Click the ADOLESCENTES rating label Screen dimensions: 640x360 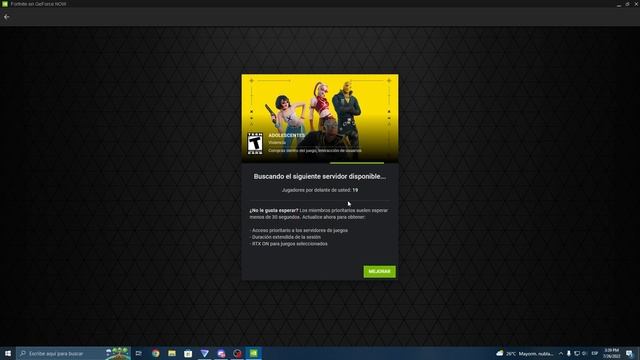287,135
